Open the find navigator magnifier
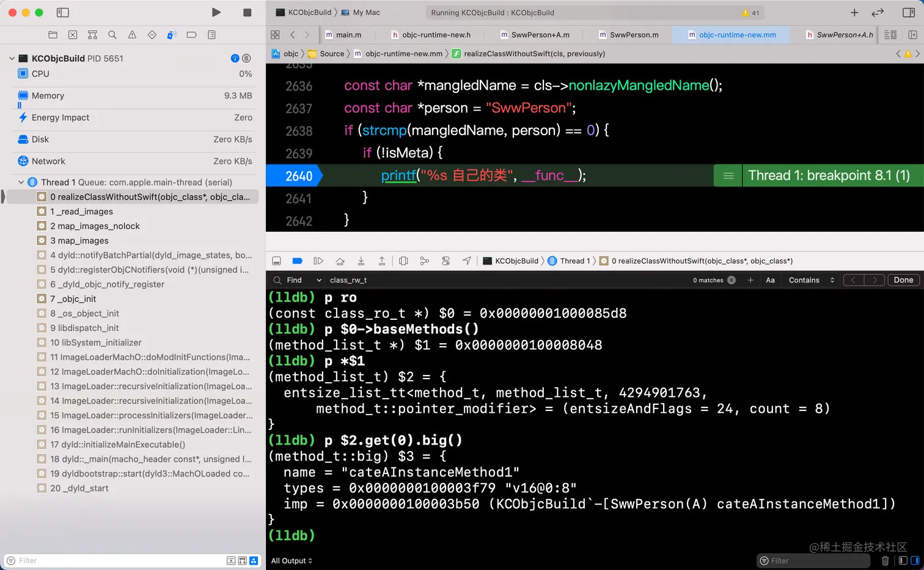 (112, 35)
